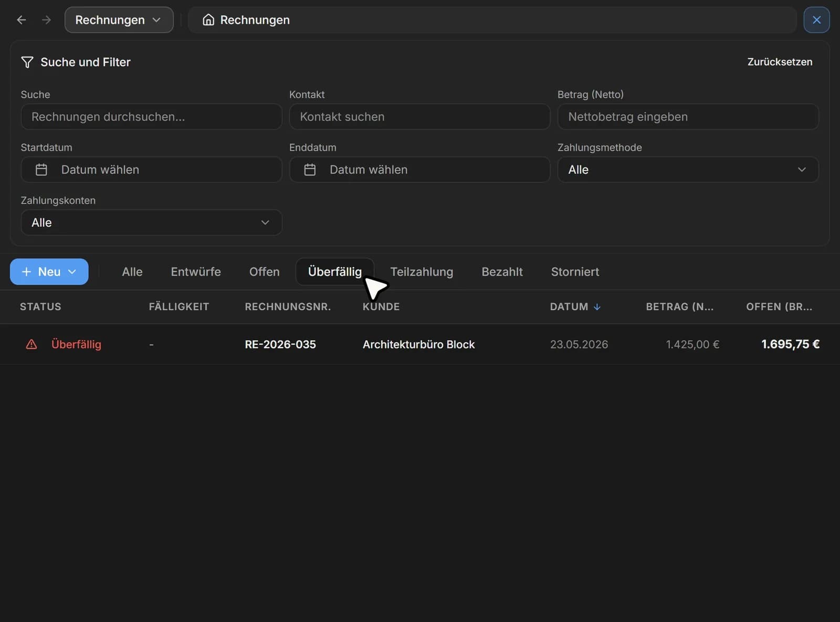The width and height of the screenshot is (840, 622).
Task: Click the red overdue warning triangle icon
Action: click(x=31, y=344)
